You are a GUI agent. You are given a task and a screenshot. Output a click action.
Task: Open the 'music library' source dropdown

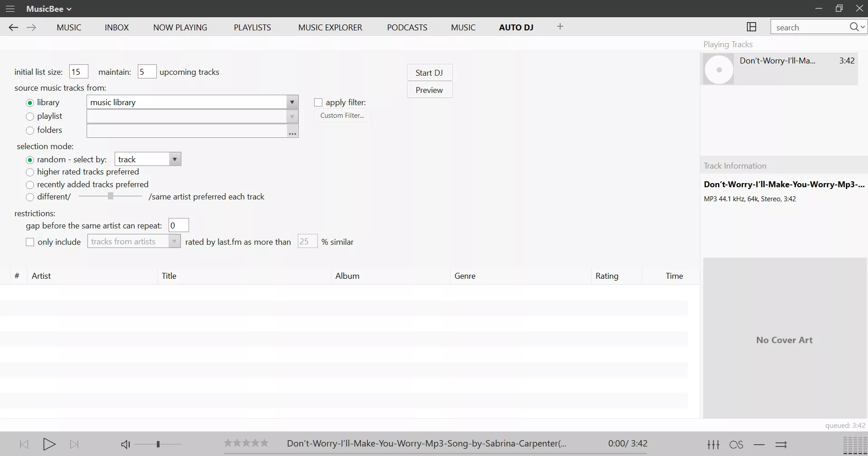292,102
